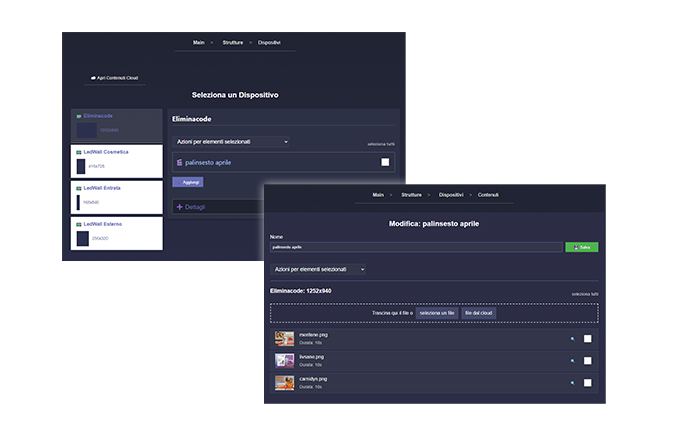This screenshot has height=438, width=700.
Task: Click LedWall Esterno screen preview thumbnail
Action: [83, 238]
